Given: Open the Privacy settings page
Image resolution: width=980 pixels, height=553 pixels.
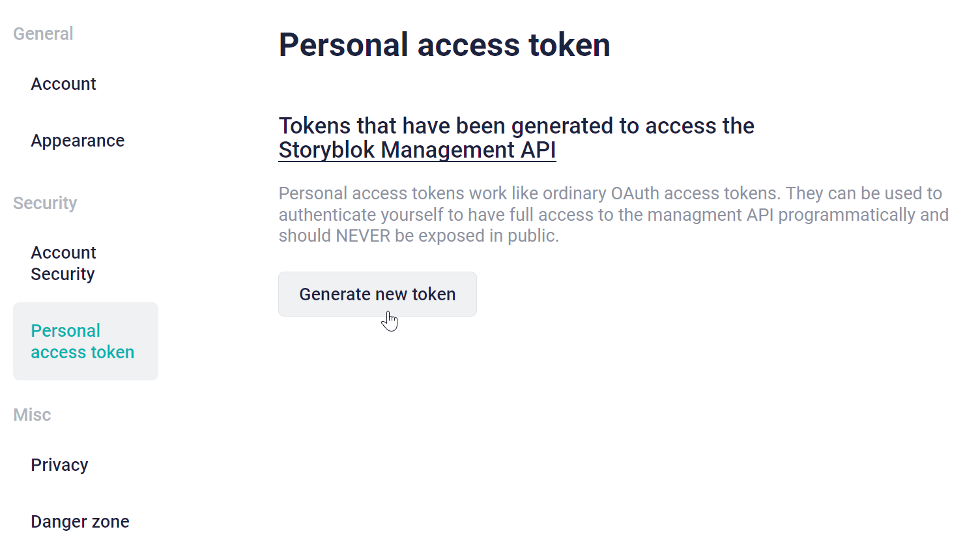Looking at the screenshot, I should 59,465.
